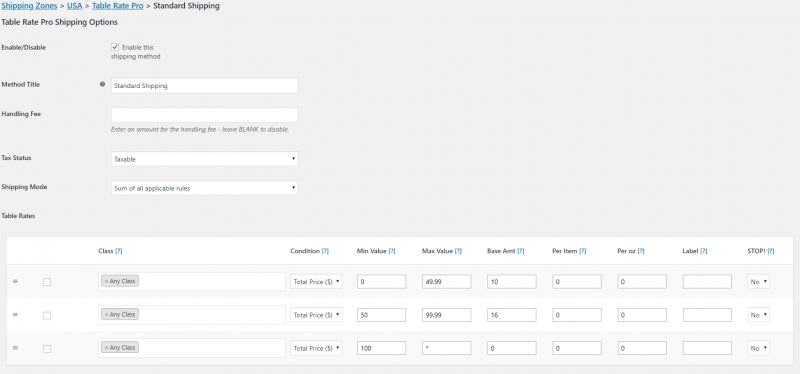Viewport: 800px width, 374px height.
Task: Grab drag handle of the 100 min row
Action: click(x=15, y=348)
